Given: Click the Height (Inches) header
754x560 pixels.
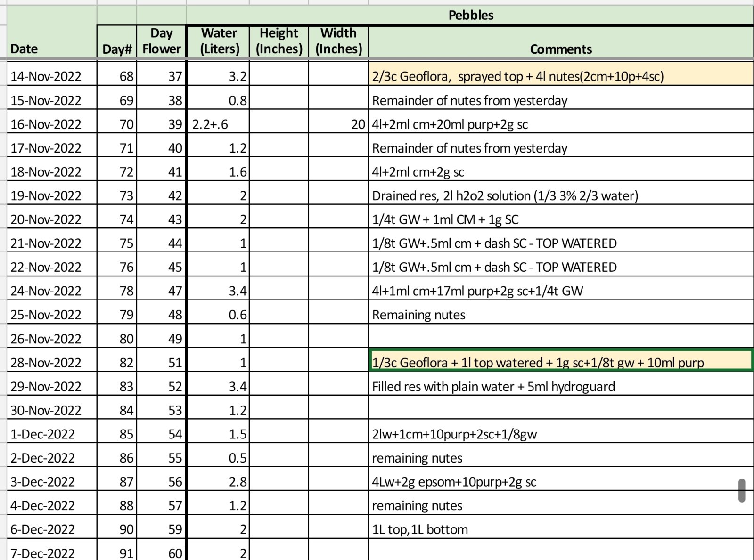Looking at the screenshot, I should 279,41.
